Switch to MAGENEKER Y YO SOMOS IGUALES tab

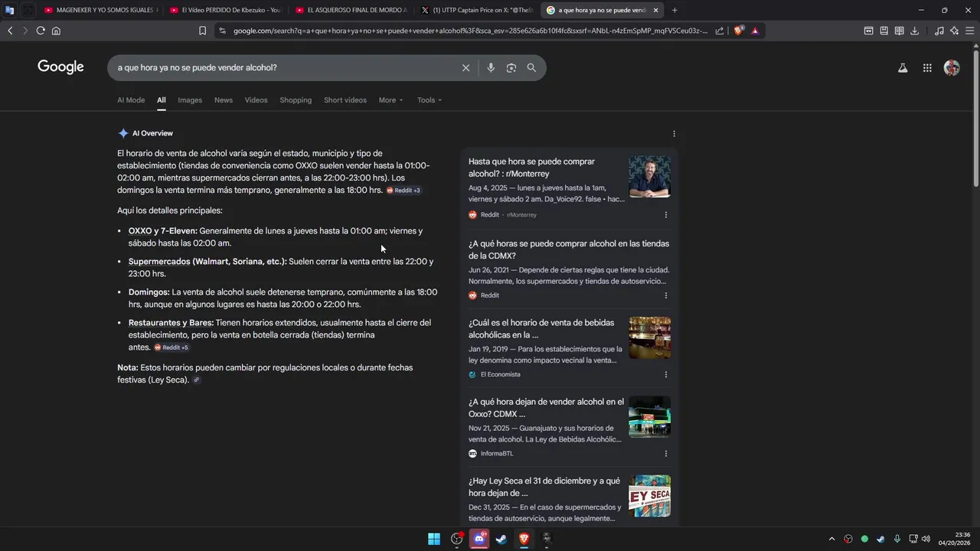(100, 10)
